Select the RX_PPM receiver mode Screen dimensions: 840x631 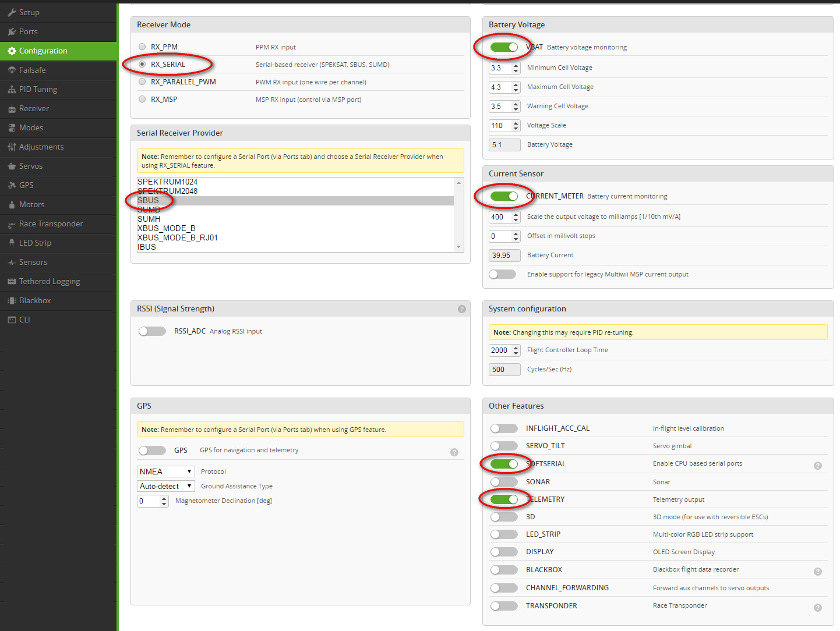(x=142, y=47)
